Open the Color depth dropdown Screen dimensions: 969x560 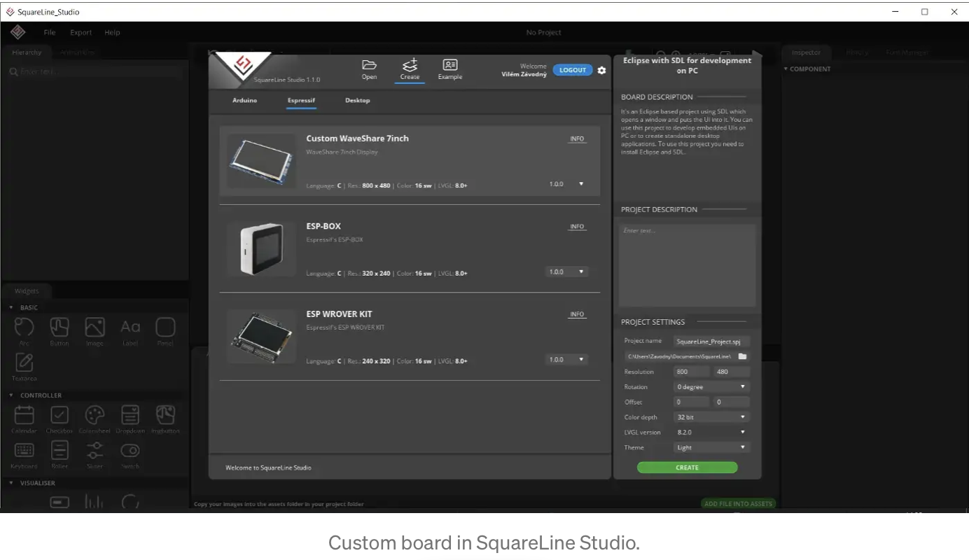click(x=711, y=417)
